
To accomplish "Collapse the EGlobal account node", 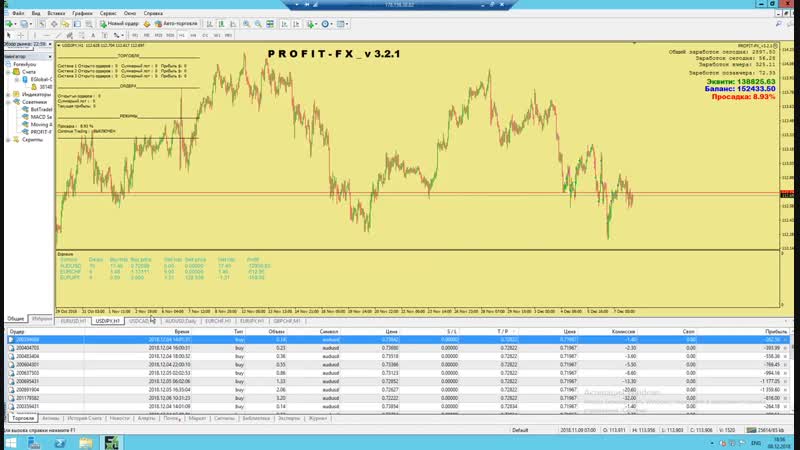I will pyautogui.click(x=16, y=80).
